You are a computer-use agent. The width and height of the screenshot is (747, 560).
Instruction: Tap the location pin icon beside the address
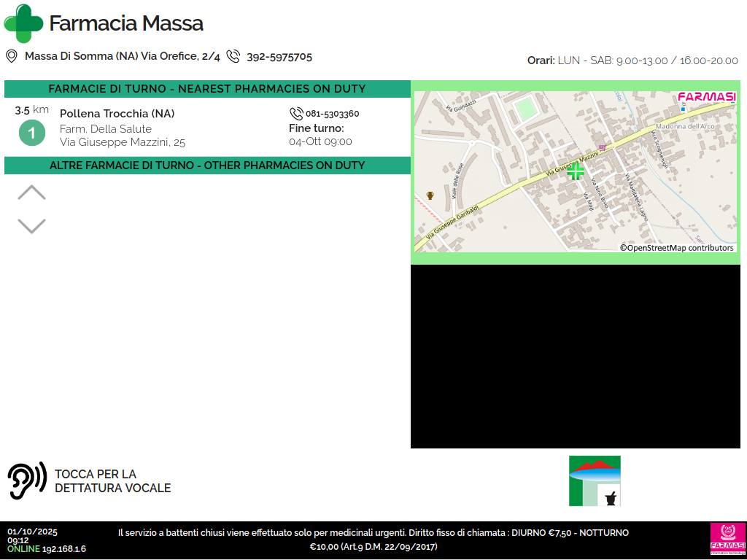point(12,56)
